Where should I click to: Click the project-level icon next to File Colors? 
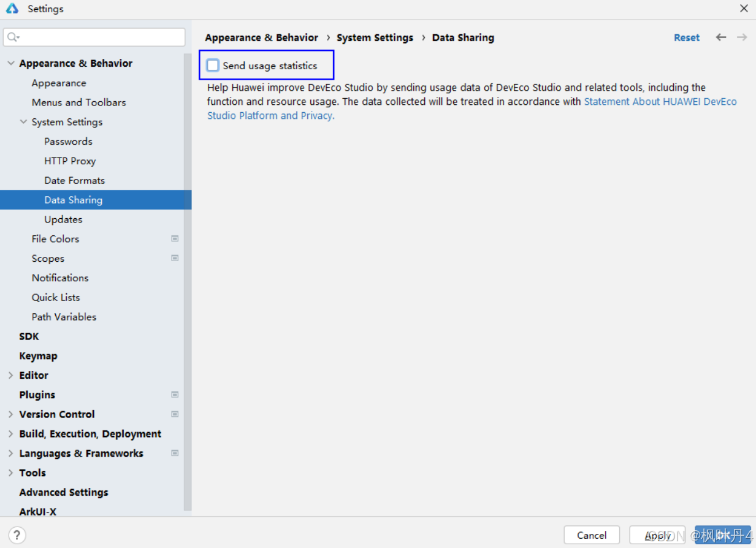coord(175,239)
